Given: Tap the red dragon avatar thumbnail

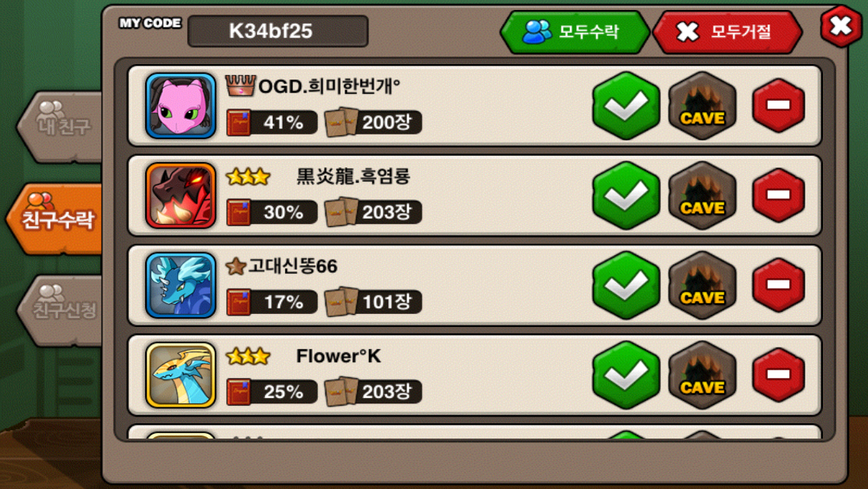Looking at the screenshot, I should point(180,195).
